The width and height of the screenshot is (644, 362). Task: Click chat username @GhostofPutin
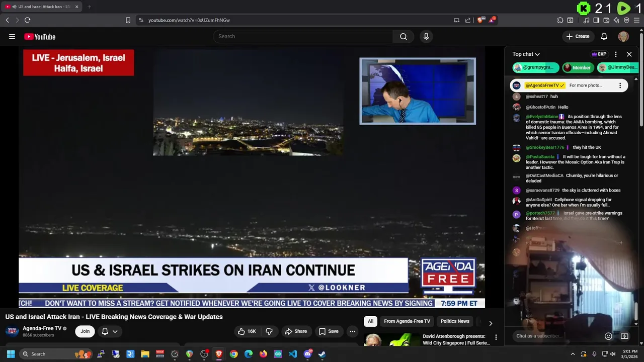(540, 107)
